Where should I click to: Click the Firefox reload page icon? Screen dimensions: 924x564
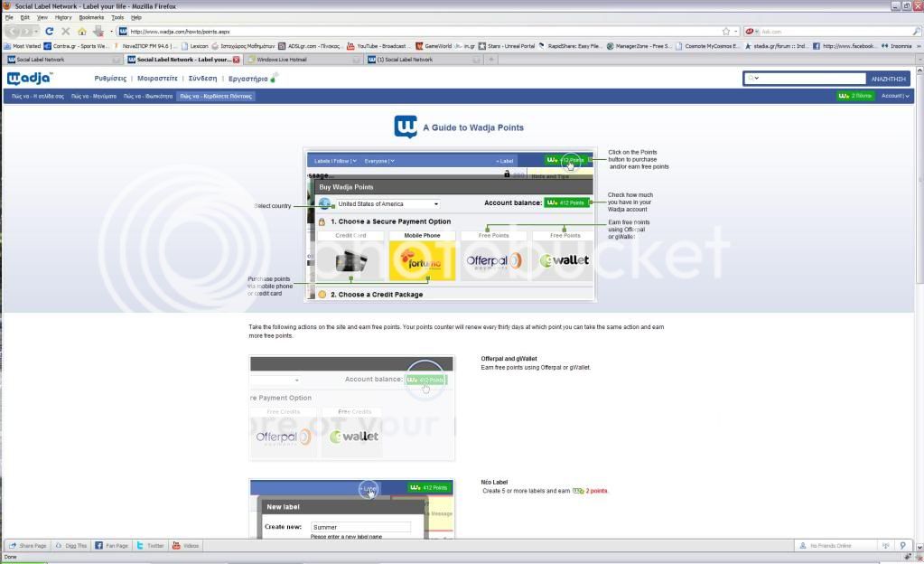[x=49, y=31]
